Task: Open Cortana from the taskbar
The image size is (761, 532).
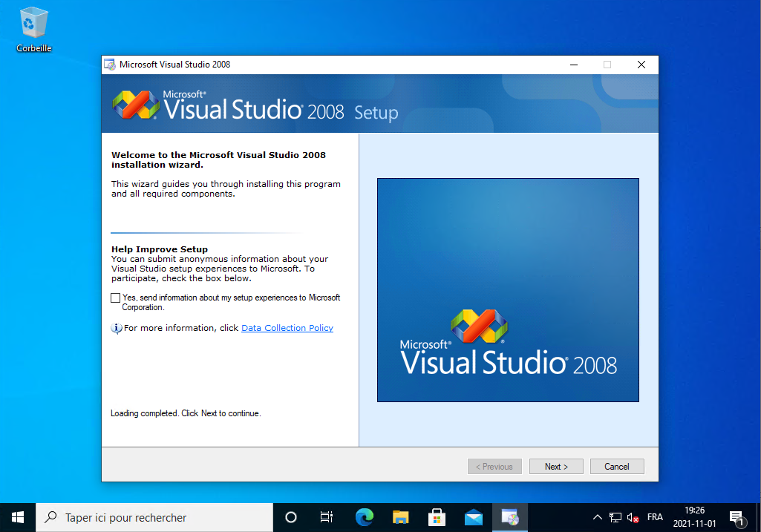Action: click(x=291, y=517)
